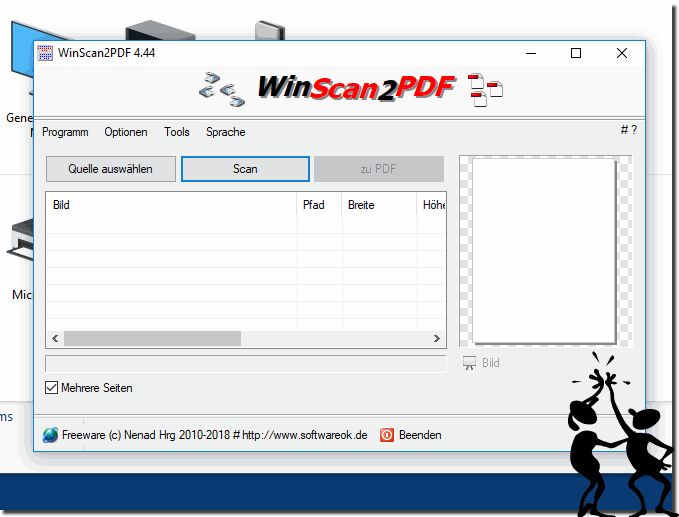Open the softwareok.de freeware link
The width and height of the screenshot is (679, 517).
[215, 435]
